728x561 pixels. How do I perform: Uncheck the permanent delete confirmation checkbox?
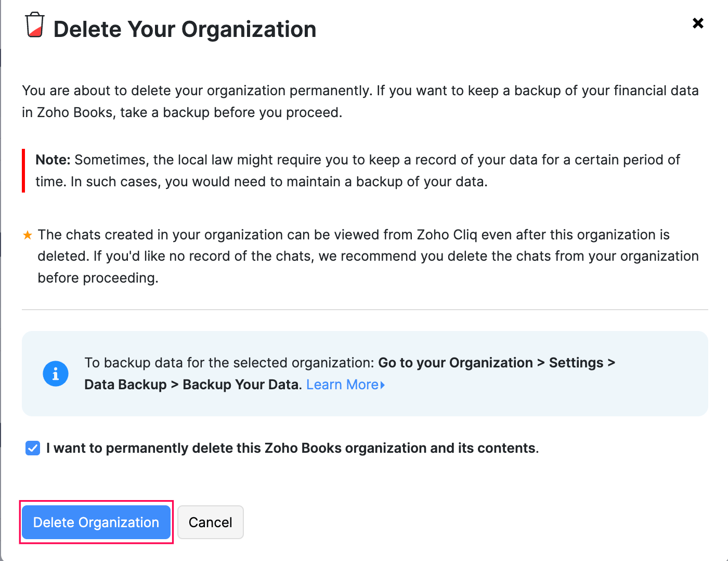33,448
